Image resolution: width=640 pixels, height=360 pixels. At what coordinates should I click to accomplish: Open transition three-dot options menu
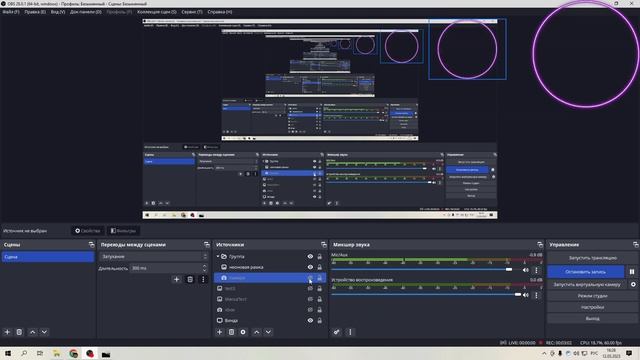click(x=203, y=279)
